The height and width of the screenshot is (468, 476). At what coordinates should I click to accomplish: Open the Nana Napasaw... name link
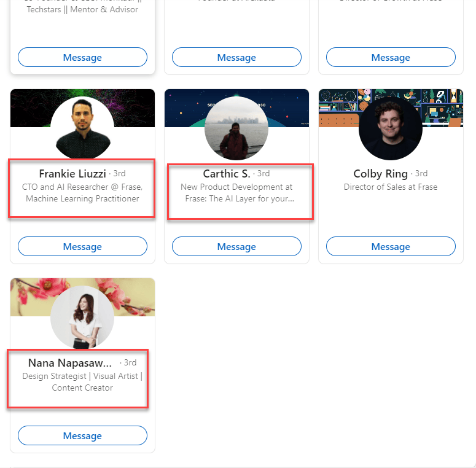click(70, 363)
